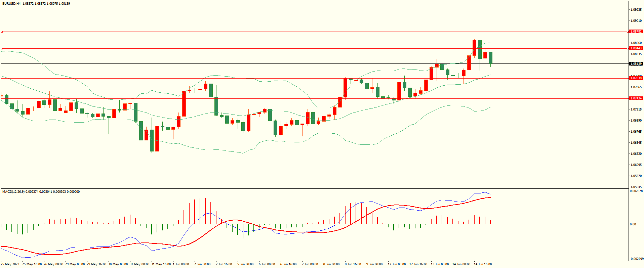Select the 1.07838 horizontal line label
644x268 pixels.
pos(636,78)
